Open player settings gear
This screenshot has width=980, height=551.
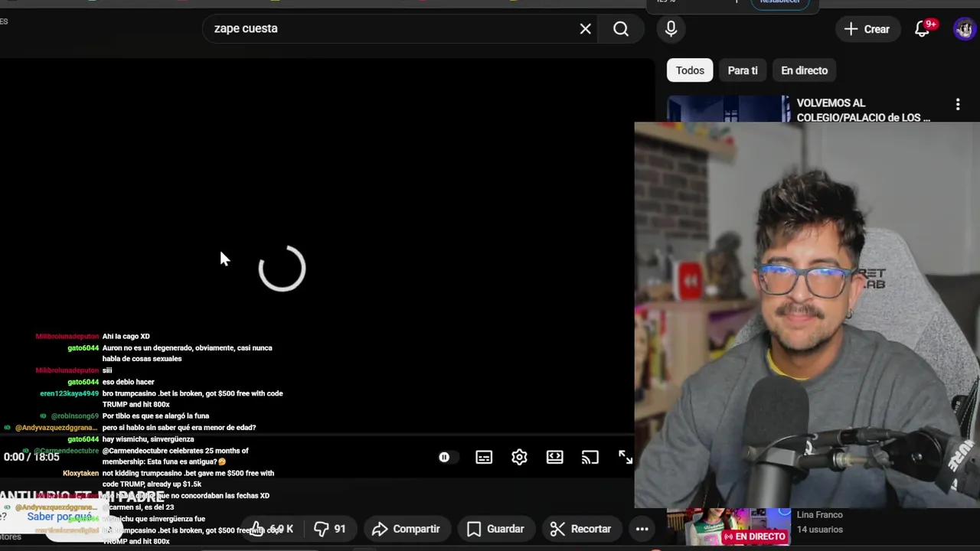519,458
